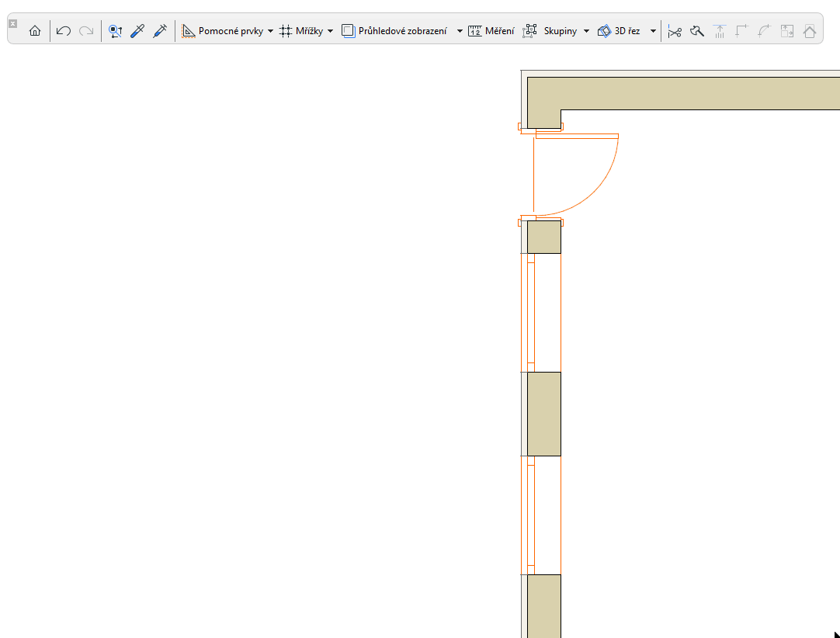Viewport: 840px width, 638px height.
Task: Select the Inject Parameters syringe icon
Action: (160, 30)
